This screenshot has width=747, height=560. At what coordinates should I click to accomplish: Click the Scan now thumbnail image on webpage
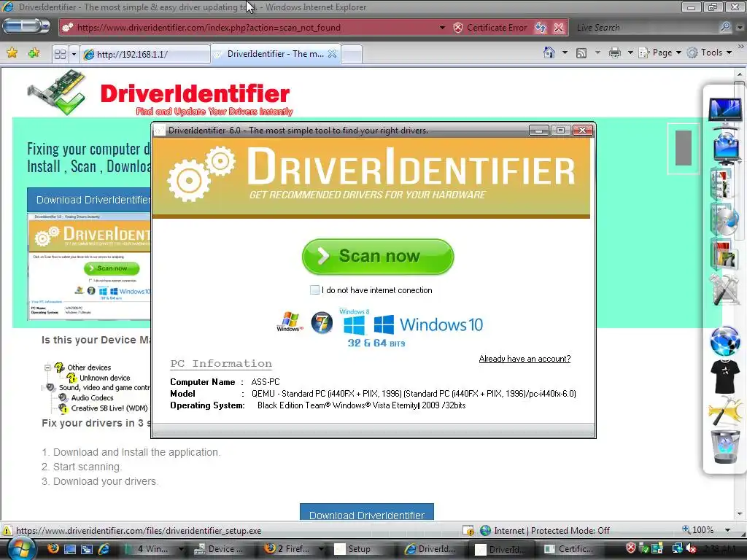pyautogui.click(x=112, y=268)
